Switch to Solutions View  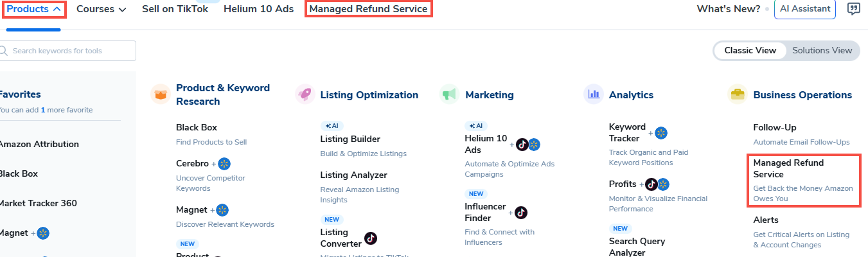[822, 50]
